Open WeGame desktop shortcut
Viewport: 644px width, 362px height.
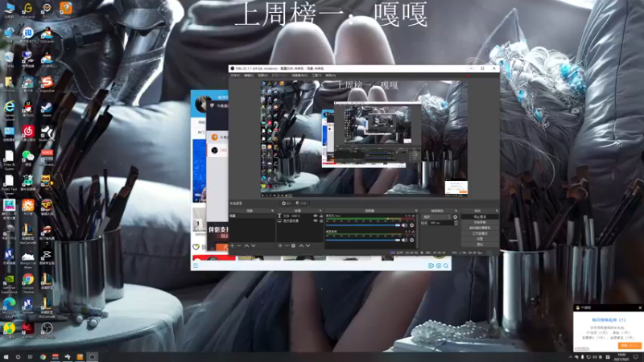pyautogui.click(x=28, y=10)
